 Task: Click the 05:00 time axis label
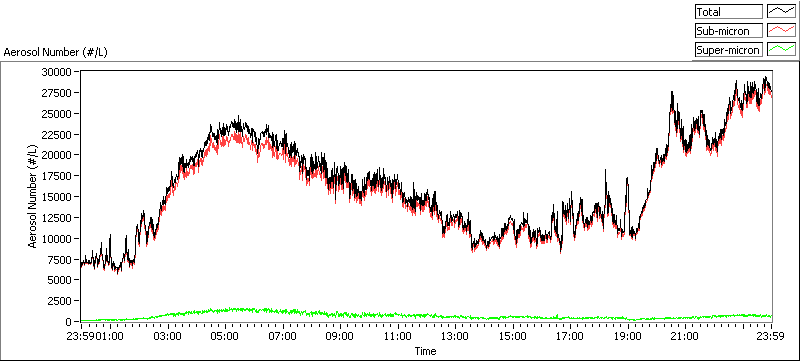[x=225, y=336]
